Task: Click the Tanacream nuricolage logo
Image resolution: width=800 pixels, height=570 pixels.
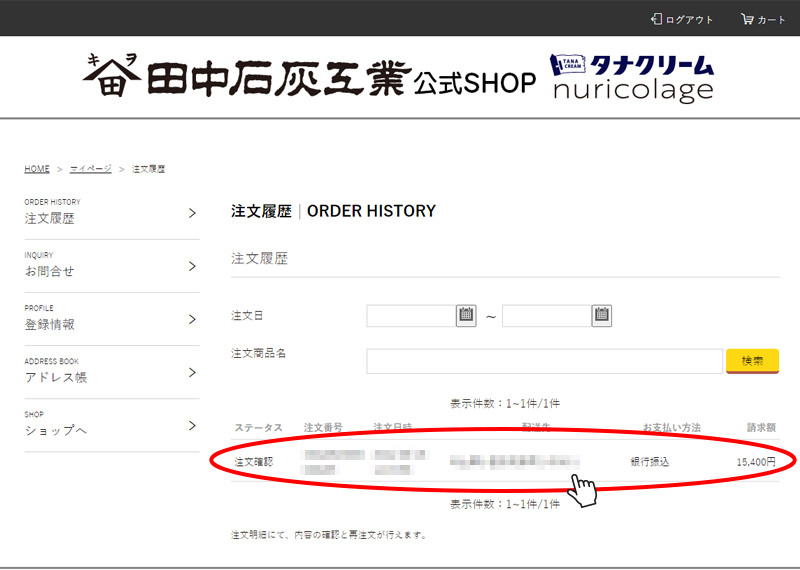Action: point(632,79)
